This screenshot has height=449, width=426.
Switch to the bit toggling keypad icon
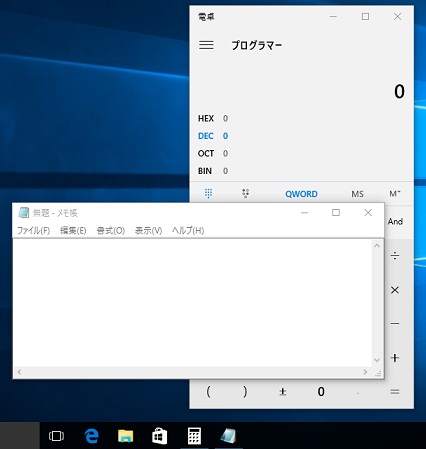click(246, 193)
